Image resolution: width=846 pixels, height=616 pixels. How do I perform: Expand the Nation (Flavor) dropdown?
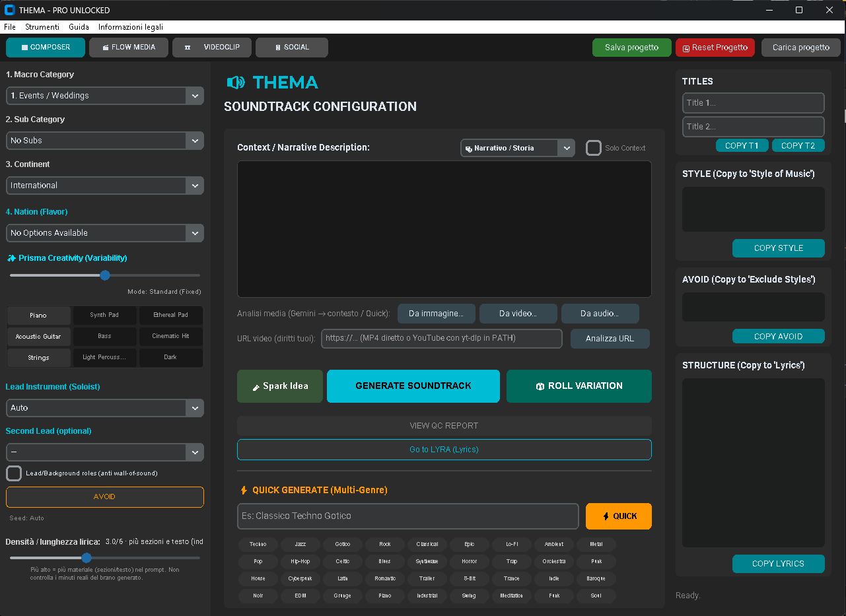[105, 233]
